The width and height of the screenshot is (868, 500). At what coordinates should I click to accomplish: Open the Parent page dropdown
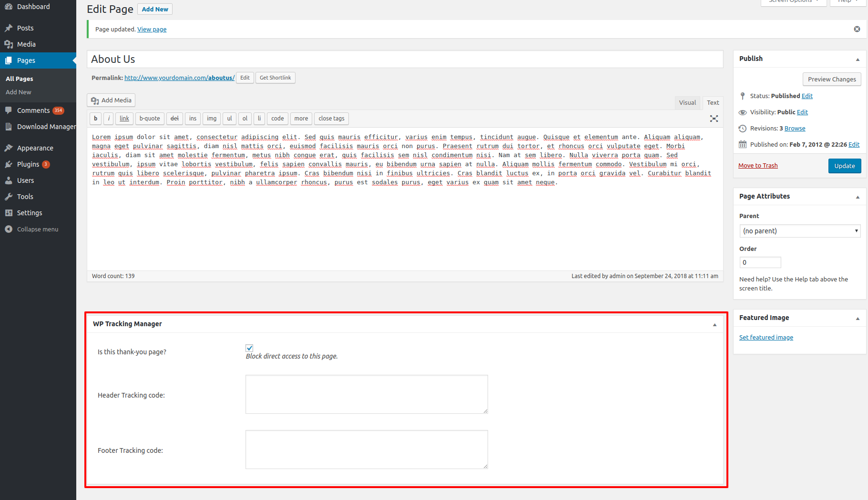pos(800,231)
